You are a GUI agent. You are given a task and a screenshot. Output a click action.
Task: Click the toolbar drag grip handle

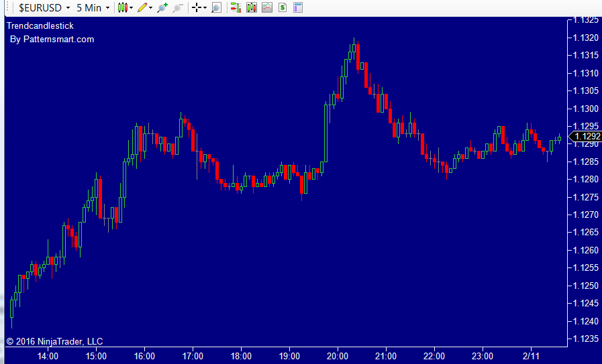[x=7, y=7]
